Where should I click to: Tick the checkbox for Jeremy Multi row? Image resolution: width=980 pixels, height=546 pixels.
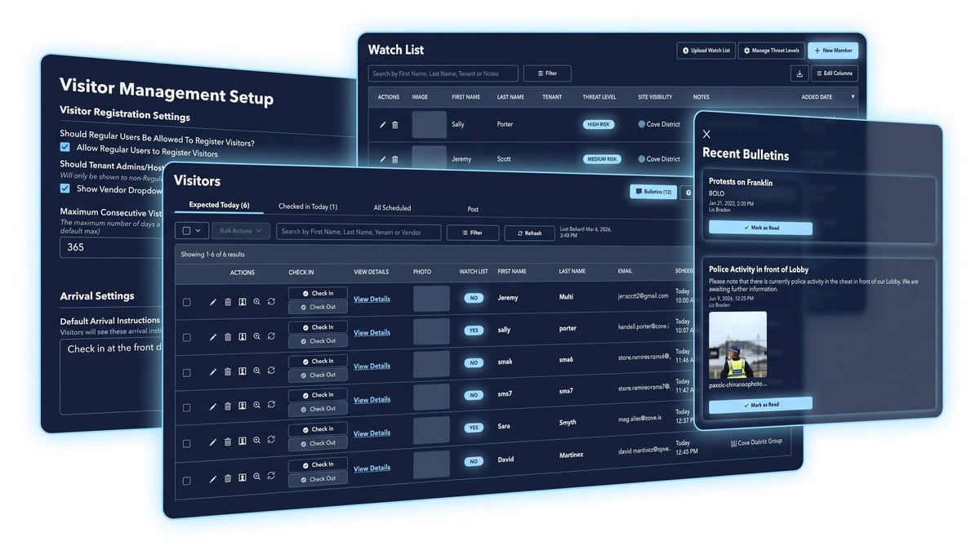click(186, 302)
